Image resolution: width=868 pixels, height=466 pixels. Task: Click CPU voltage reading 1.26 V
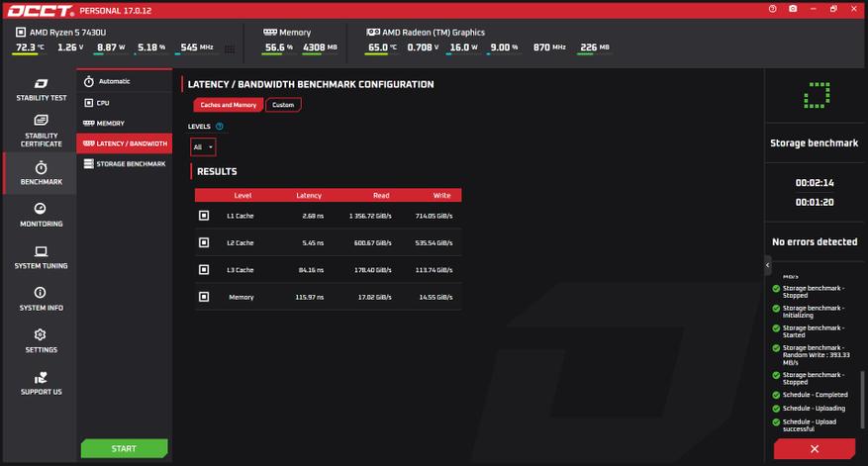coord(70,47)
